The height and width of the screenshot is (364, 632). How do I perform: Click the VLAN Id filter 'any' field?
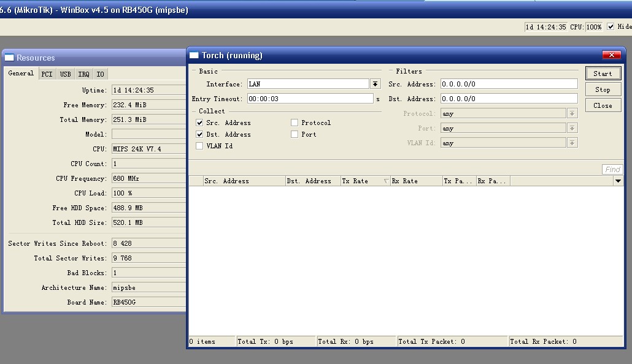tap(503, 143)
